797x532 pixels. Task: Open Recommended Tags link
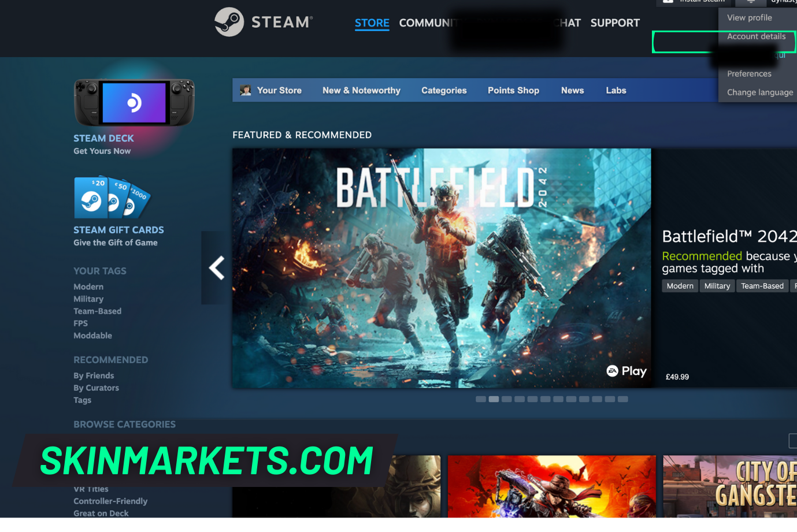(82, 400)
